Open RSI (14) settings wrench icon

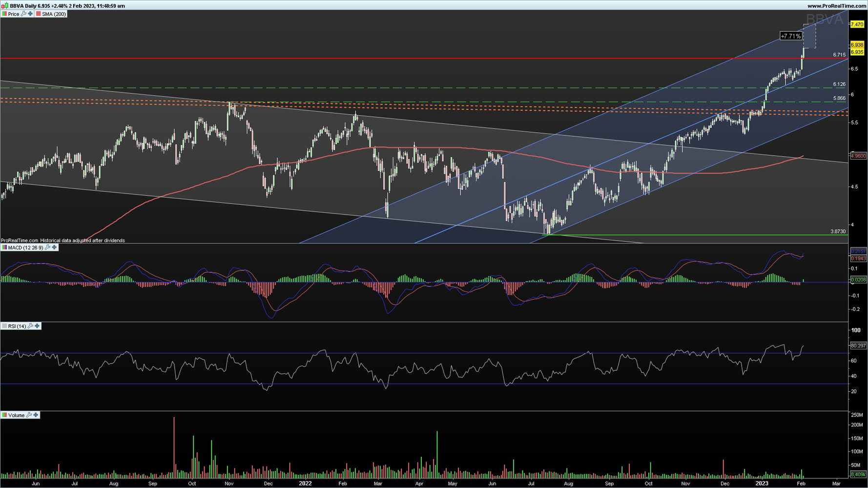click(30, 326)
